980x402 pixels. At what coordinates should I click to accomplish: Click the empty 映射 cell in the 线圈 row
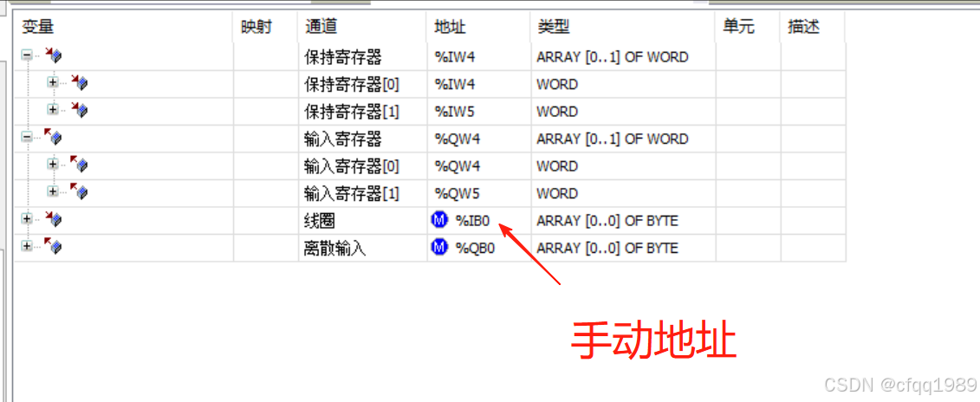[x=266, y=221]
